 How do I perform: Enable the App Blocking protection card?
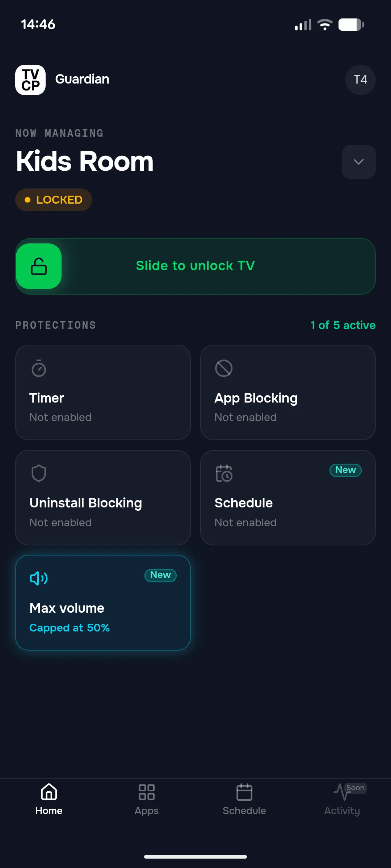[288, 392]
